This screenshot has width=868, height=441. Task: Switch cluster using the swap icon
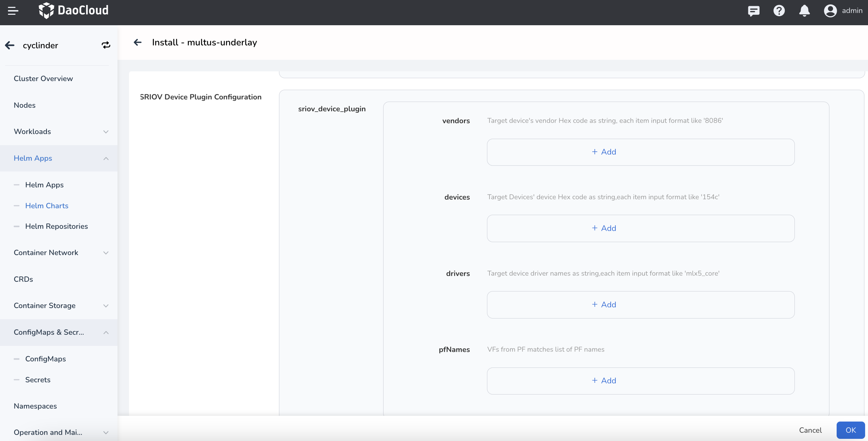(x=106, y=45)
